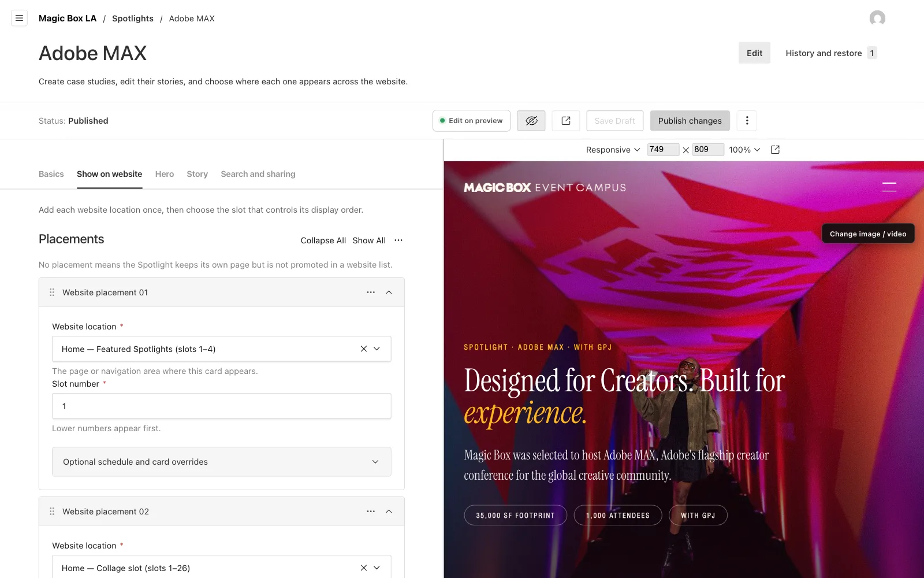This screenshot has height=578, width=924.
Task: Go to Magic Box LA breadcrumb
Action: tap(68, 18)
